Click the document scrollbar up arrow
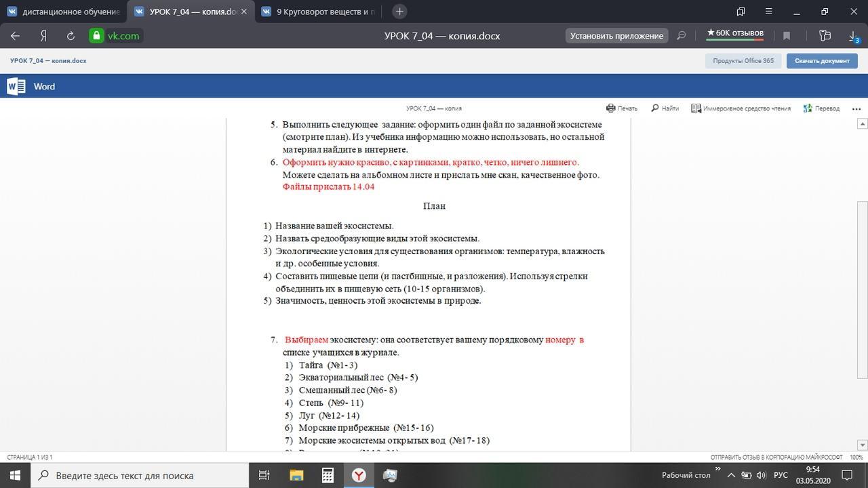Screen dimensions: 868x488 pos(863,123)
